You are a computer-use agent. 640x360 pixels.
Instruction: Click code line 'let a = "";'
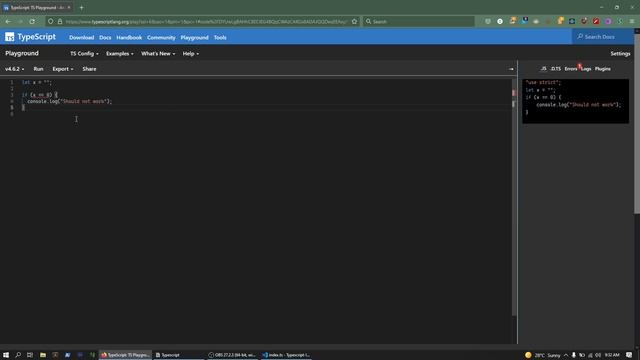point(37,82)
